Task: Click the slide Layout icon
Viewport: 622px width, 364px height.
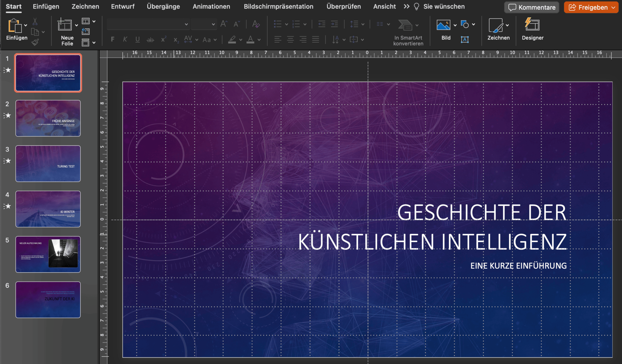Action: click(86, 21)
